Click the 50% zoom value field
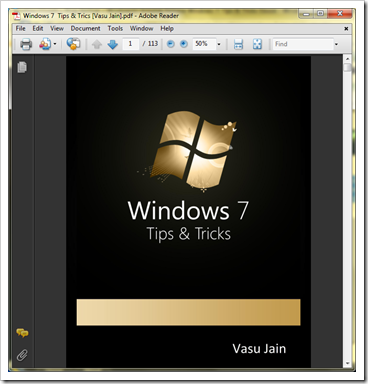368x384 pixels. pos(203,44)
